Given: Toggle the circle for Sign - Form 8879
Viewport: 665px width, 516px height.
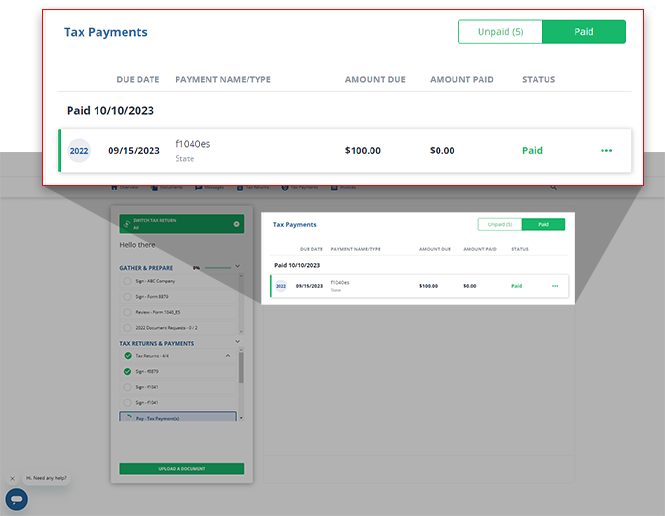Looking at the screenshot, I should (x=127, y=297).
